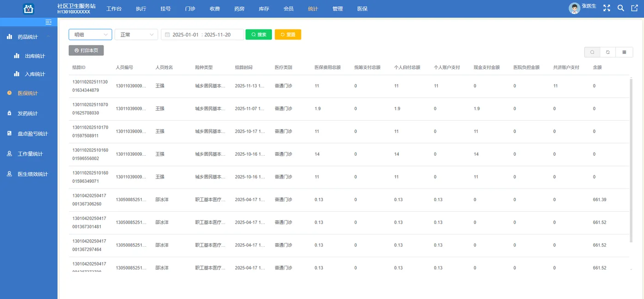Screen dimensions: 644x299
Task: Switch to the 统计 menu tab
Action: coord(313,8)
